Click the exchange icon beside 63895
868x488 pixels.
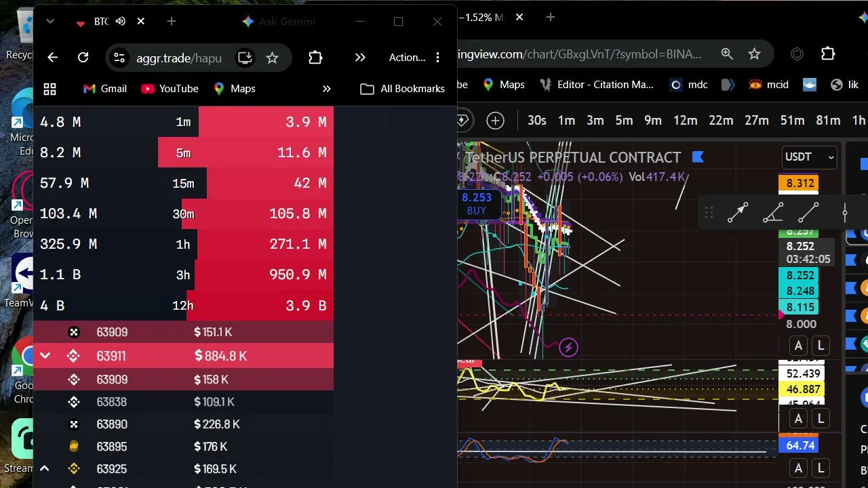[74, 447]
